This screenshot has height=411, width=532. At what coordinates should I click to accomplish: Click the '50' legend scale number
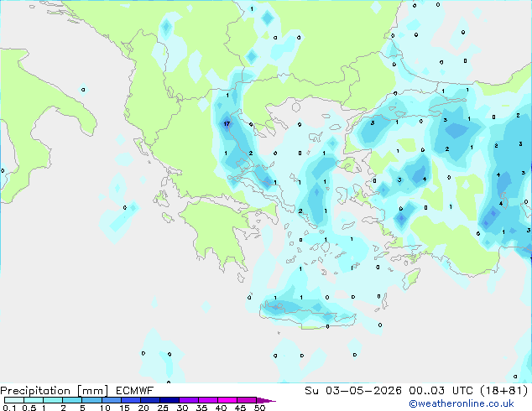click(259, 408)
